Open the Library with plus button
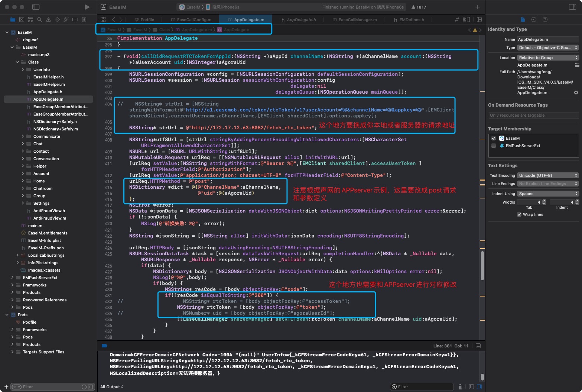Screen dimensions: 582x392 [478, 7]
